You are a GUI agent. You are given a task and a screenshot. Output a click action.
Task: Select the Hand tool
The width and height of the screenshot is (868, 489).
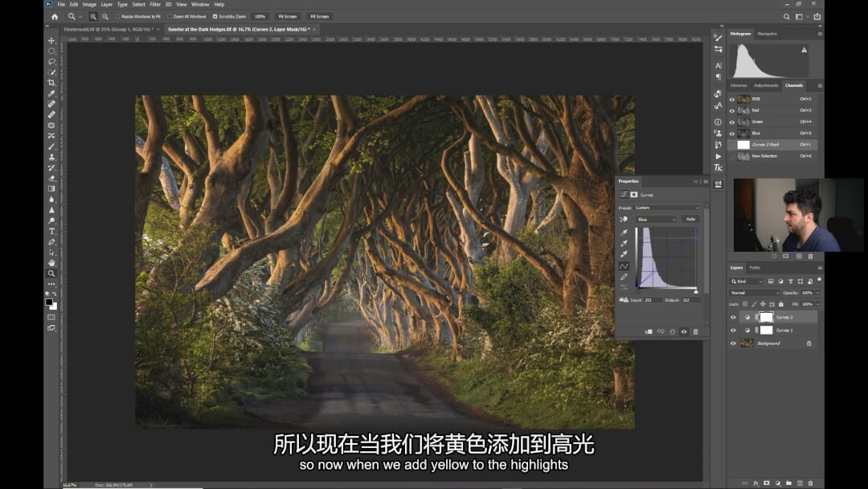(x=51, y=262)
